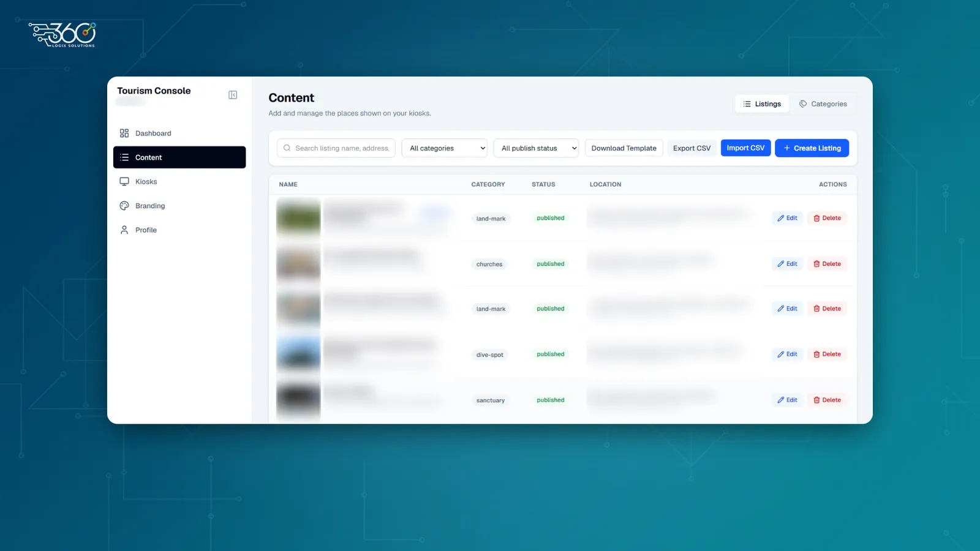Screen dimensions: 980x551
Task: Go to the Kiosks section
Action: [179, 182]
